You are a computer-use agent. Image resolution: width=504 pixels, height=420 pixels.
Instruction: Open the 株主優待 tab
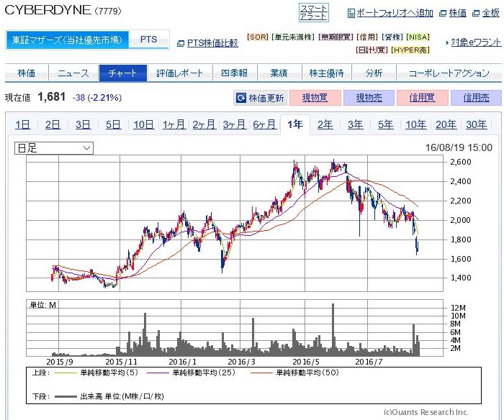tap(327, 73)
